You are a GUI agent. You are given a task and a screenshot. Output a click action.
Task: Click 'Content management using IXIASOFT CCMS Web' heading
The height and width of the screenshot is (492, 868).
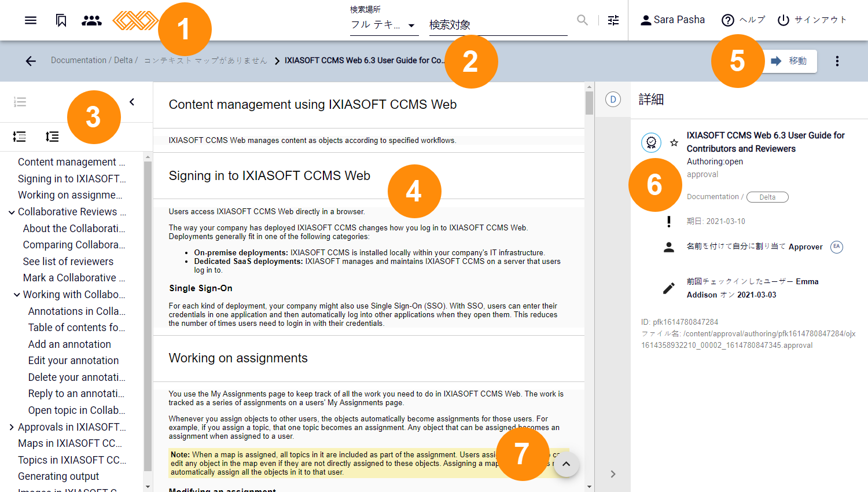[312, 105]
